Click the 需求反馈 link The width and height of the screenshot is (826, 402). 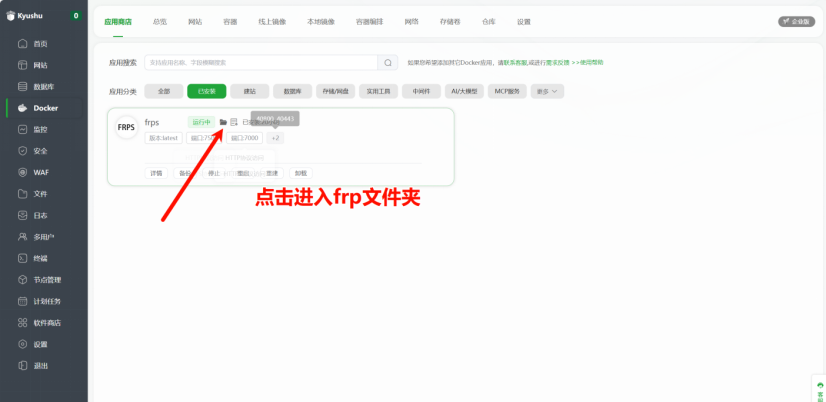[x=557, y=62]
